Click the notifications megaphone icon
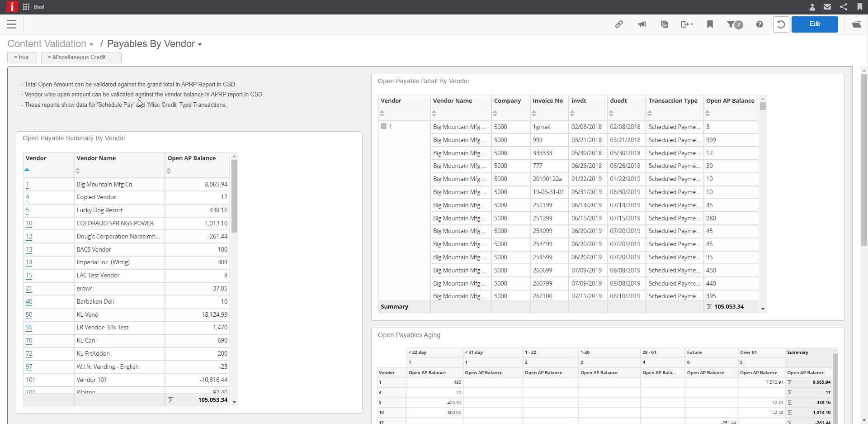 pyautogui.click(x=642, y=24)
